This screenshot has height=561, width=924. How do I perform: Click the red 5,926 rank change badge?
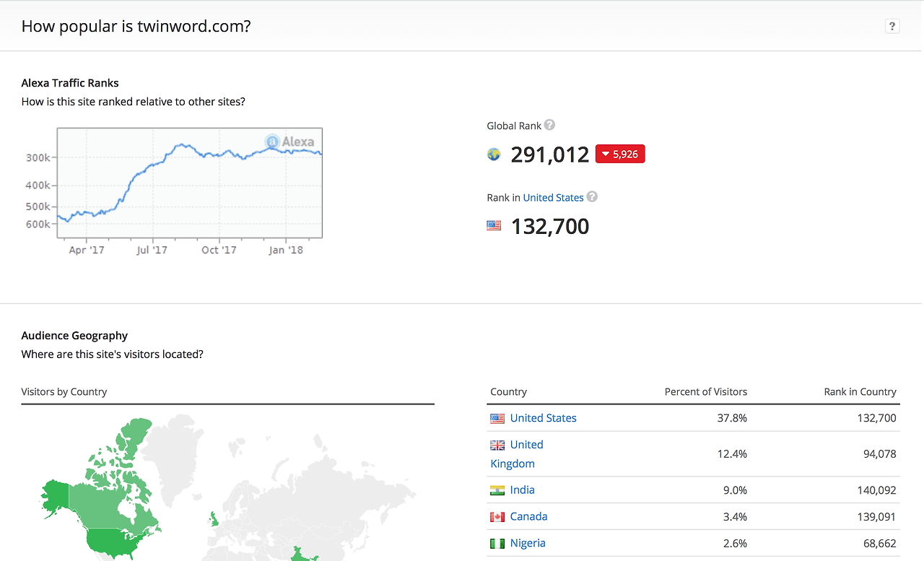pyautogui.click(x=619, y=153)
